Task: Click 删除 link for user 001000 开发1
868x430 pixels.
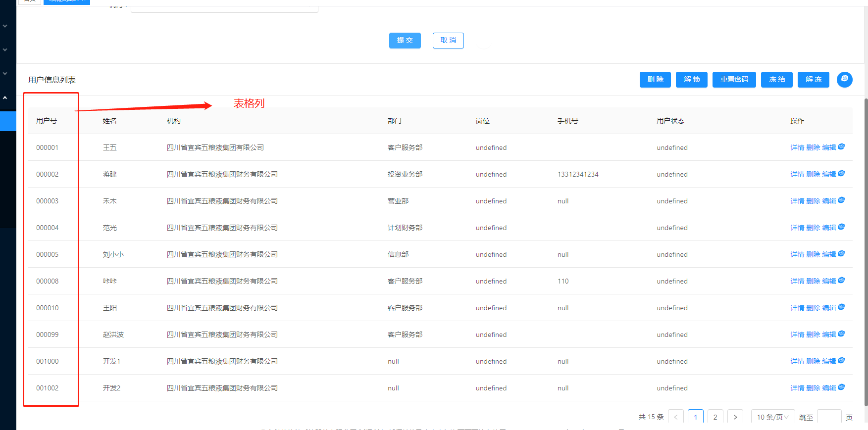Action: 813,361
